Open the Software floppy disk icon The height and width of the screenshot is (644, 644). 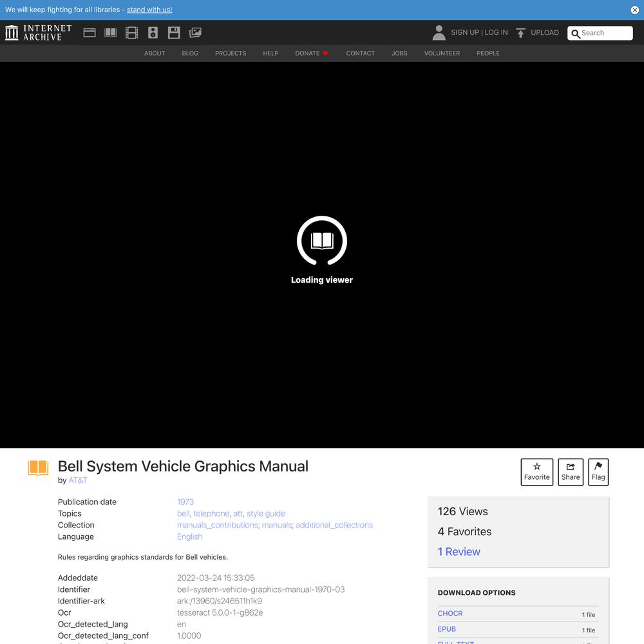click(174, 32)
